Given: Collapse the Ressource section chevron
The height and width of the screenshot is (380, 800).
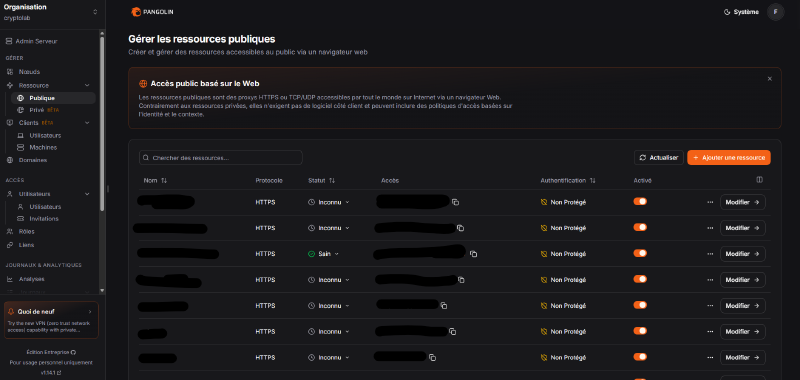Looking at the screenshot, I should click(x=87, y=85).
